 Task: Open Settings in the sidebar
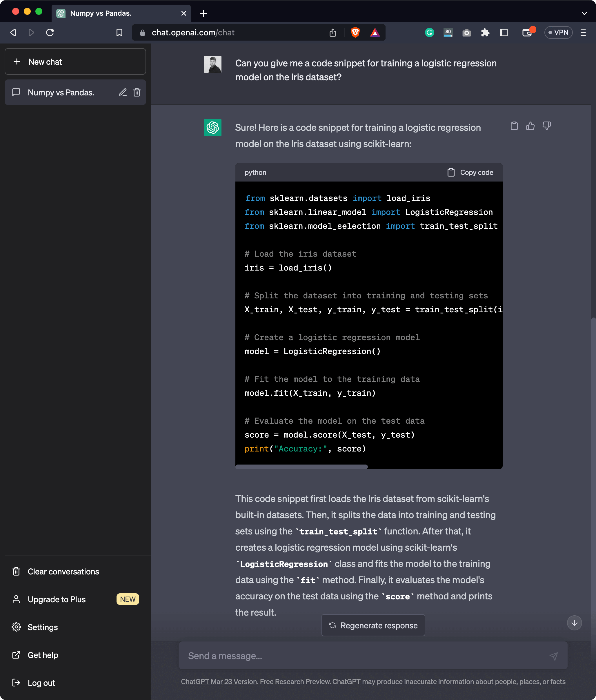(43, 628)
